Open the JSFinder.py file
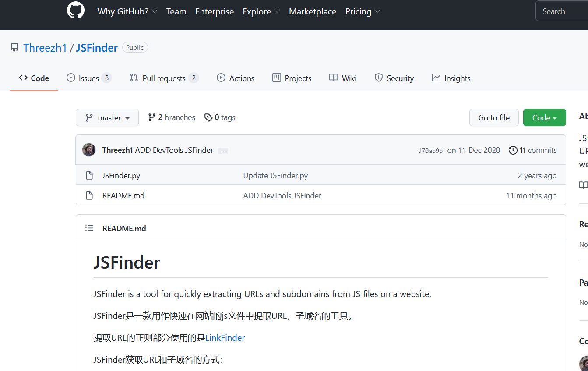This screenshot has height=371, width=588. pos(121,176)
